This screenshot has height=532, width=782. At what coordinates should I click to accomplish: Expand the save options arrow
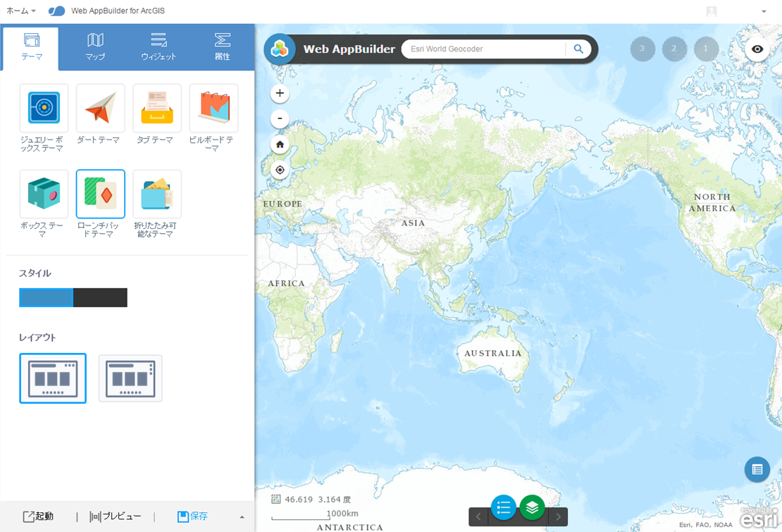coord(242,517)
